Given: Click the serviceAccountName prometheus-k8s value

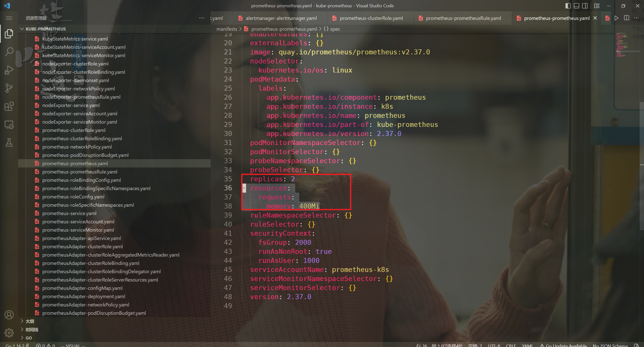Looking at the screenshot, I should click(x=360, y=270).
